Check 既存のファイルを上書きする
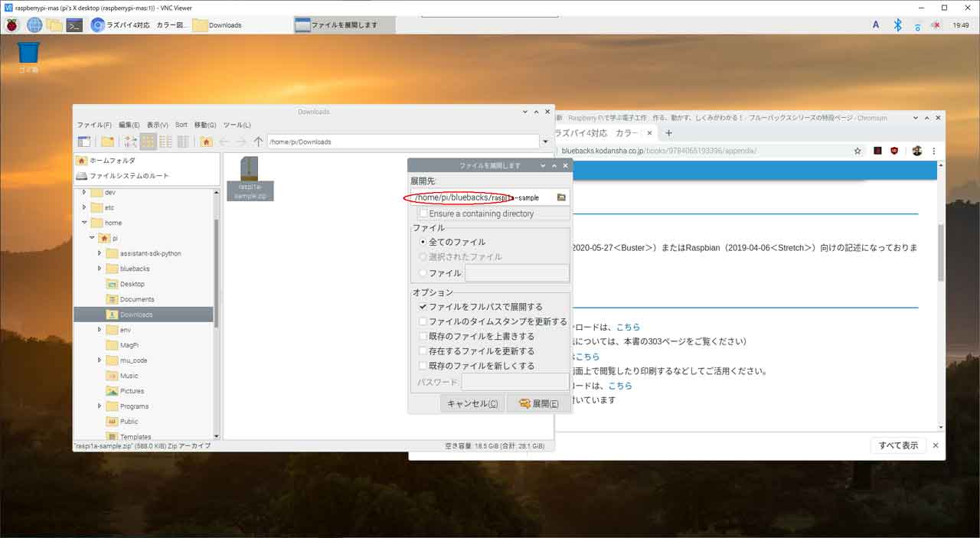980x538 pixels. point(423,337)
